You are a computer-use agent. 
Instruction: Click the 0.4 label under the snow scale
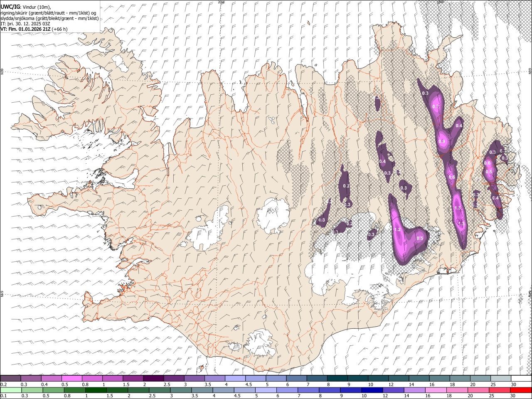point(44,384)
